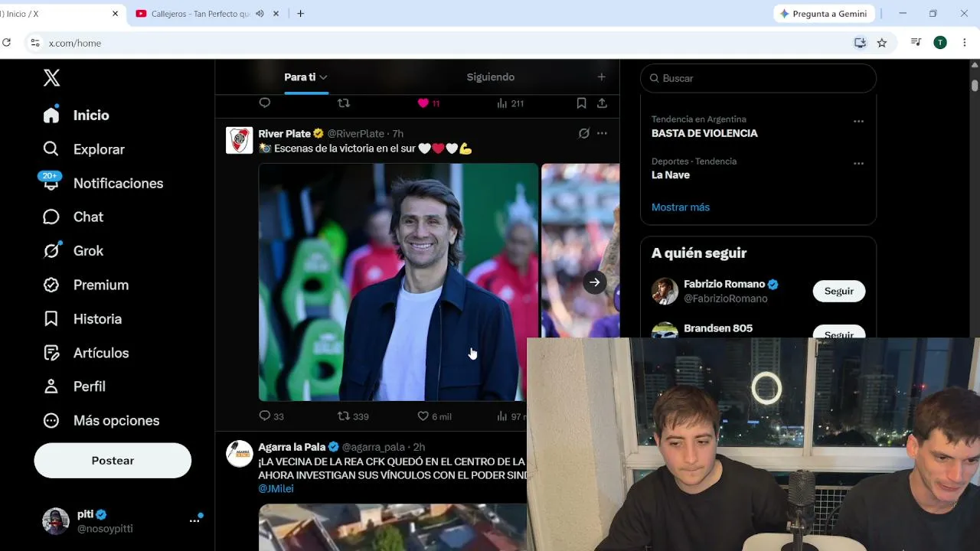This screenshot has height=551, width=980.
Task: Open Fabrizio Romano profile name
Action: coord(724,284)
